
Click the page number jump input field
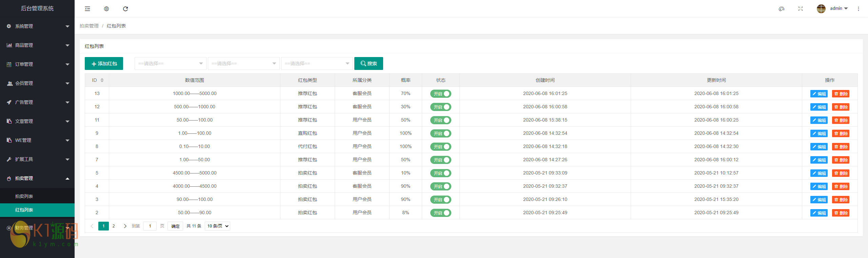[150, 226]
